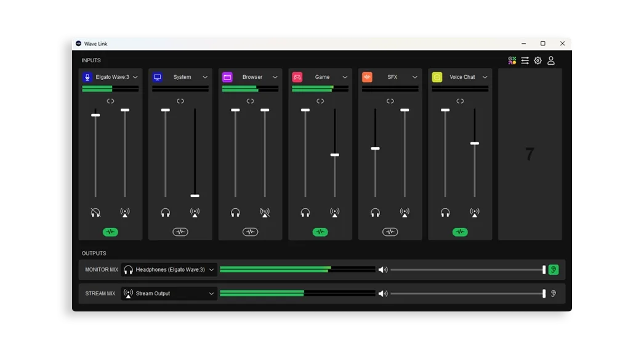
Task: Mute SFX channel stream broadcast
Action: 405,213
